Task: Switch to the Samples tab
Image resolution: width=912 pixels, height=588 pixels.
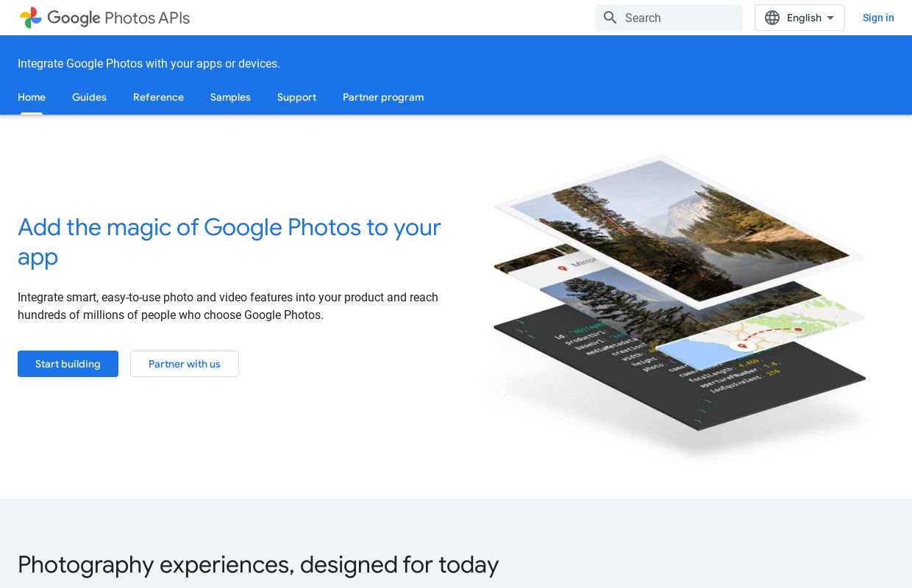Action: click(x=230, y=97)
